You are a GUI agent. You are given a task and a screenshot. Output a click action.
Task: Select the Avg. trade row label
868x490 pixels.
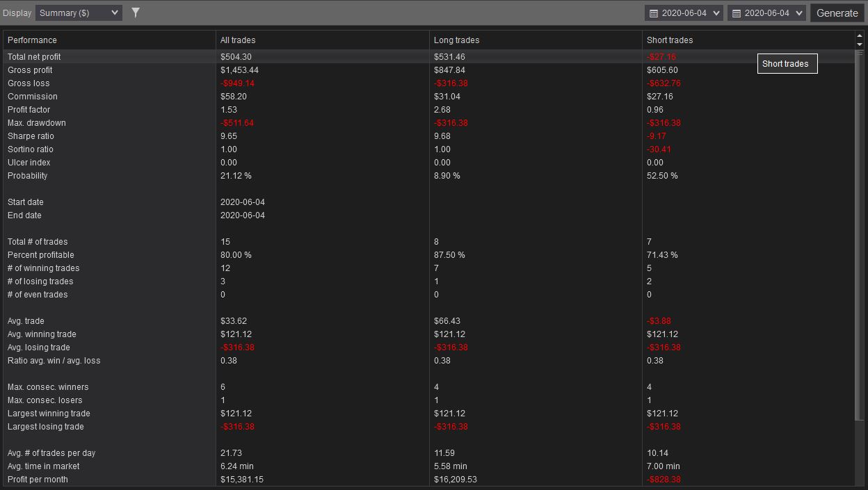(26, 321)
